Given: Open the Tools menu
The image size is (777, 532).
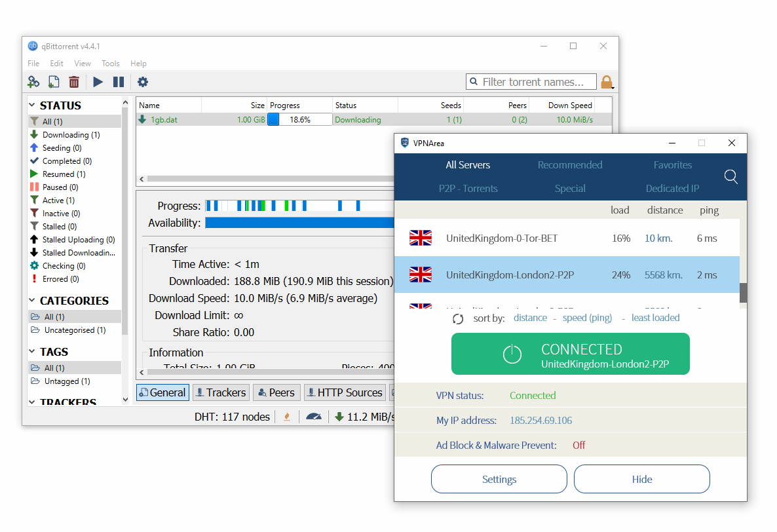Looking at the screenshot, I should pos(111,64).
